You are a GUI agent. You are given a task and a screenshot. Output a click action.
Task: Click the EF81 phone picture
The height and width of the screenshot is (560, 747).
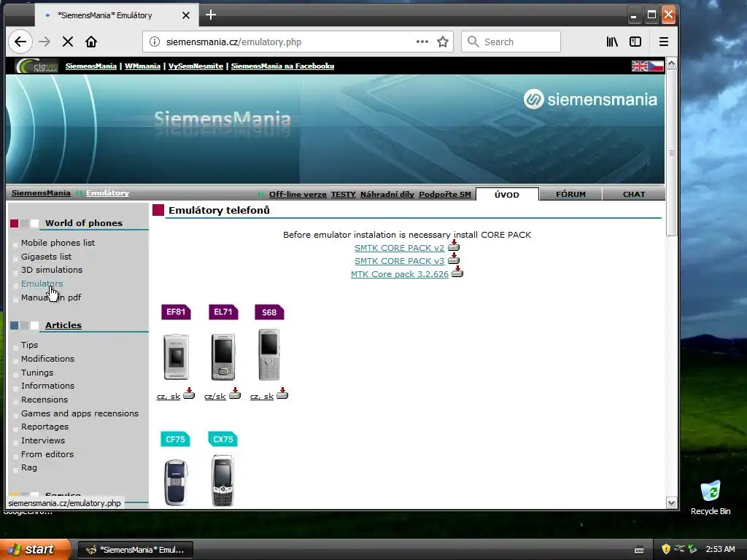176,357
